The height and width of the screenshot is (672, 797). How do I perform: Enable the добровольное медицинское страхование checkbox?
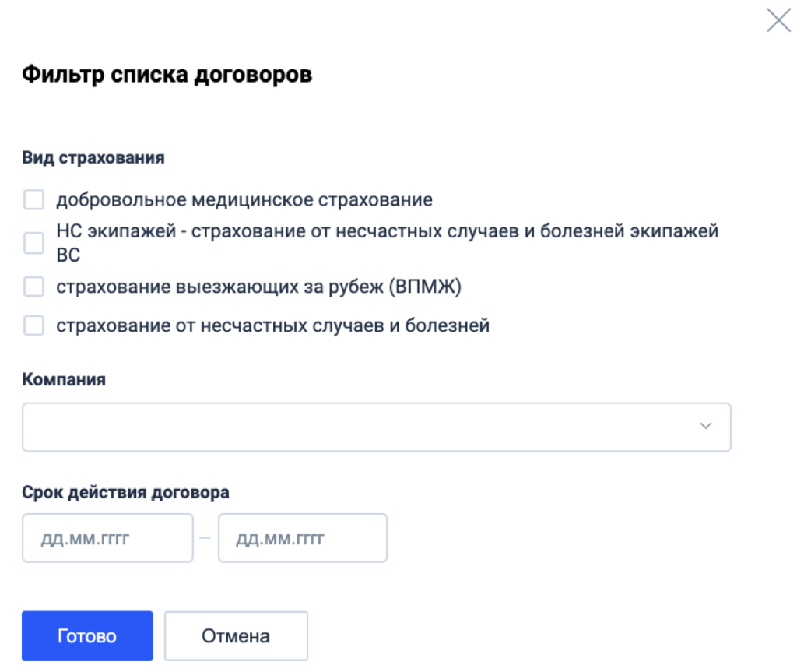(33, 202)
